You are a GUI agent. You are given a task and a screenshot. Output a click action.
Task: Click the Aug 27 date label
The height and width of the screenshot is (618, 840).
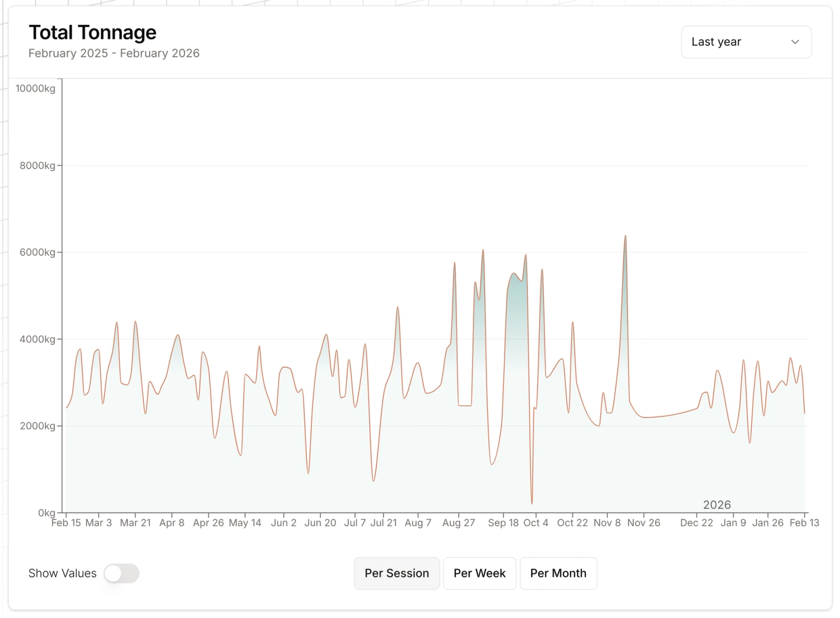(458, 523)
